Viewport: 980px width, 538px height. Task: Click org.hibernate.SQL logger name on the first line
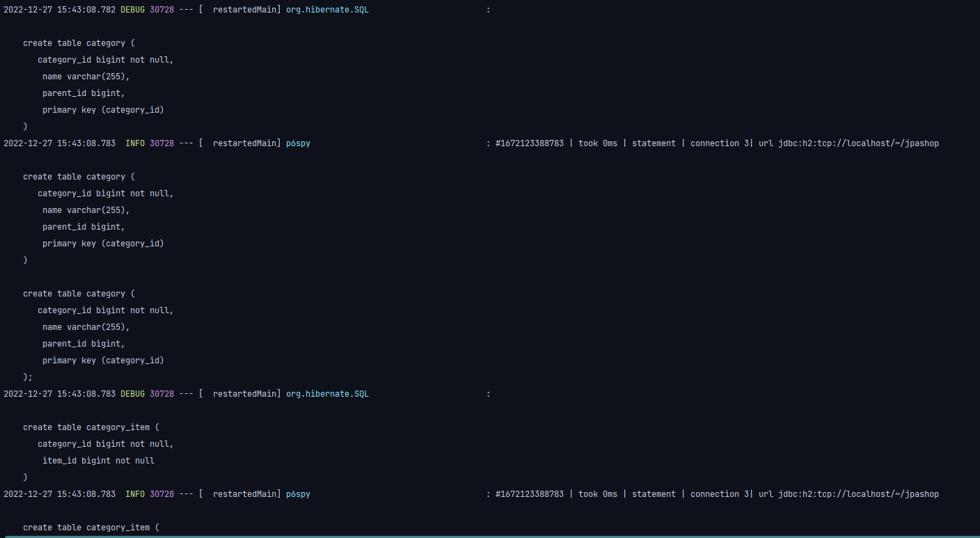coord(327,10)
